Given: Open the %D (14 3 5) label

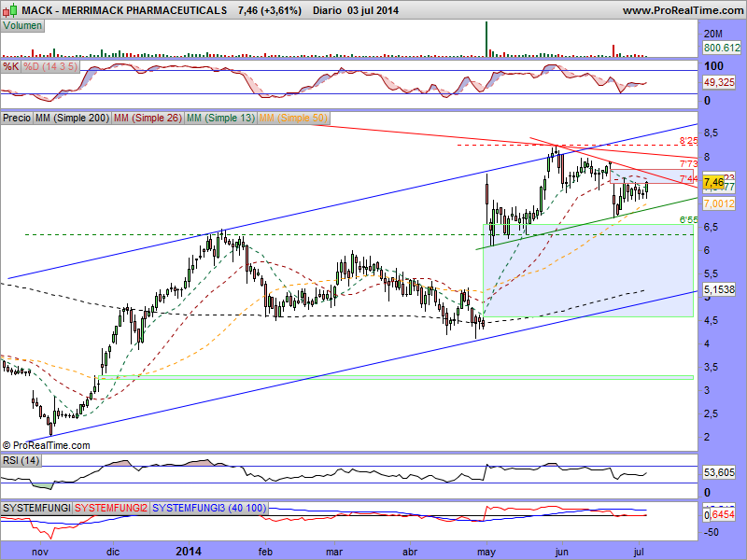Looking at the screenshot, I should tap(50, 66).
